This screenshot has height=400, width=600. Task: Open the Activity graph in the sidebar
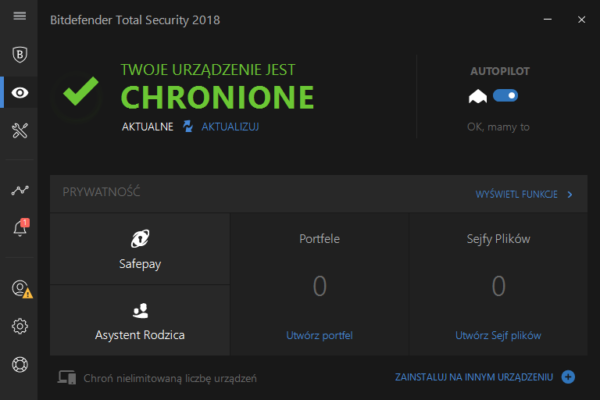click(x=20, y=190)
